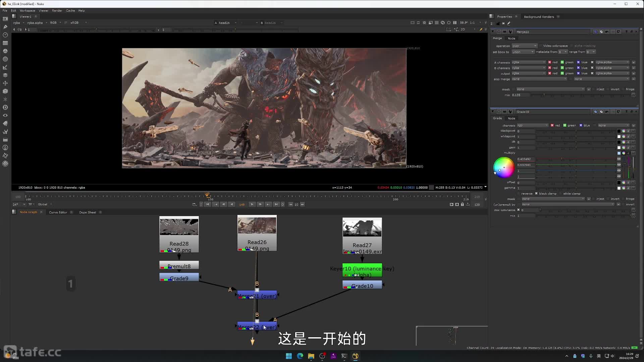Screen dimensions: 644x362
Task: Select the Merge21 (over) node
Action: (x=257, y=295)
